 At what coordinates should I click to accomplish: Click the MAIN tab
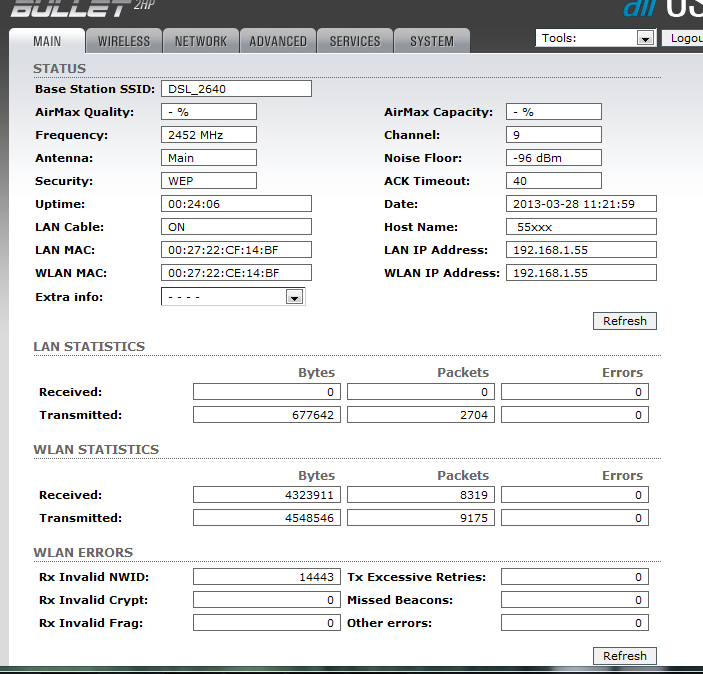47,41
